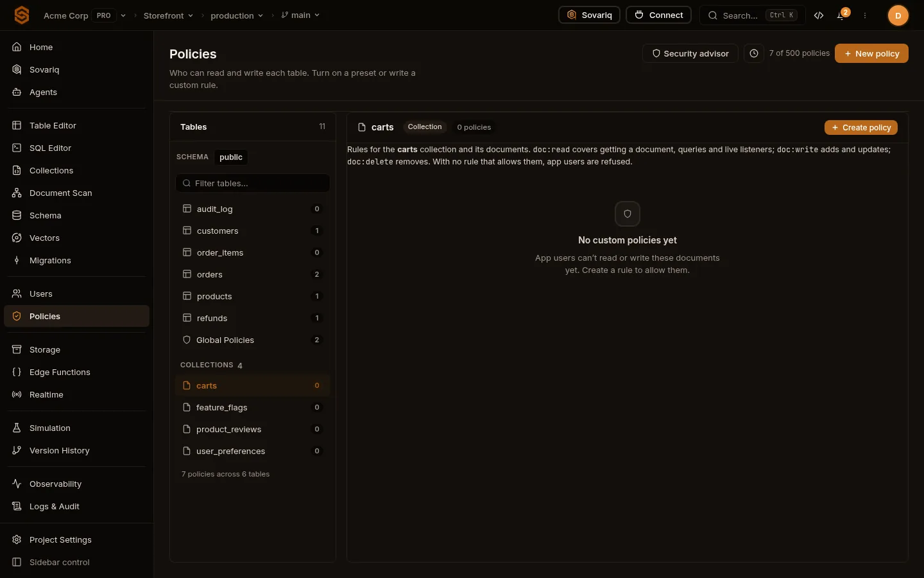This screenshot has height=578, width=924.
Task: Select the refunds table
Action: 253,318
